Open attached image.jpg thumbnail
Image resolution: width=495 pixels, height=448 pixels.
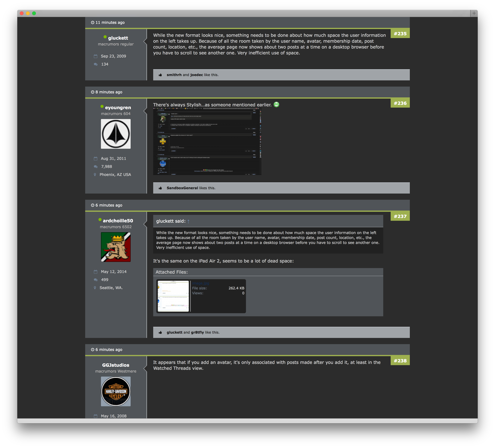pyautogui.click(x=173, y=296)
